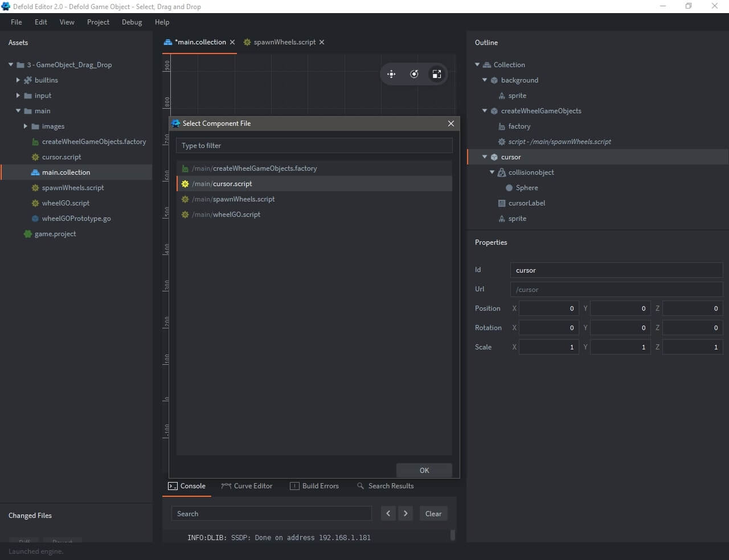The width and height of the screenshot is (729, 560).
Task: Click the factory component icon in Outline
Action: tap(502, 126)
